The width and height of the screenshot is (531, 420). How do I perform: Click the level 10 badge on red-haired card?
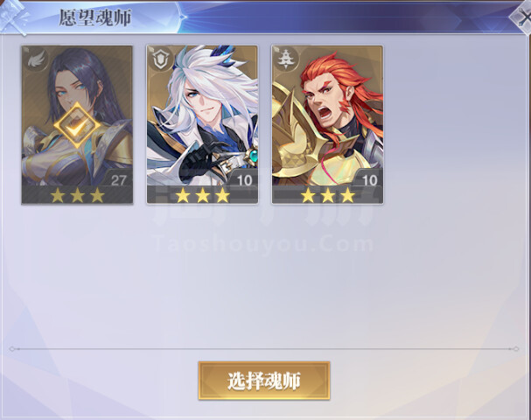point(369,180)
